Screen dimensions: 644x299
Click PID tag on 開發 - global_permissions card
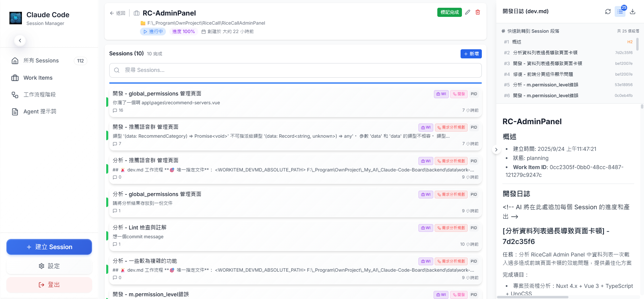point(474,94)
